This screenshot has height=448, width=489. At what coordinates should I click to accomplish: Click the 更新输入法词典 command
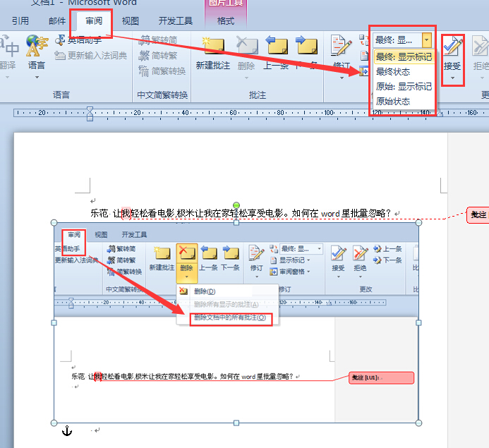pos(91,56)
